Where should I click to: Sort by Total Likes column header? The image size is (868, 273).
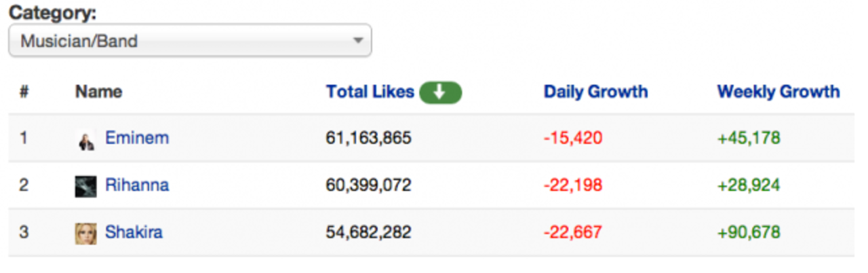point(370,92)
